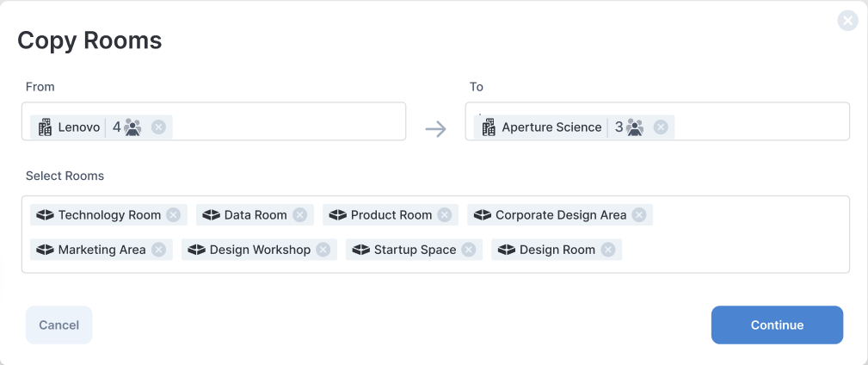Click inside the Select Rooms field
Viewport: 868px width, 365px height.
(435, 234)
